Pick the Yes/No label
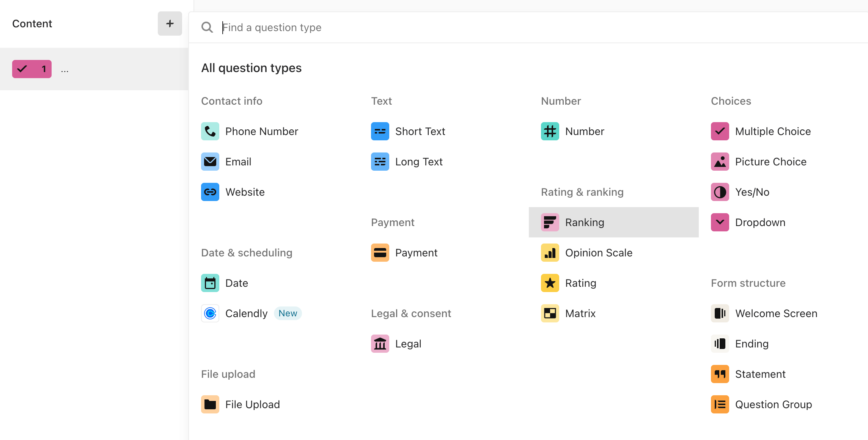 pyautogui.click(x=752, y=192)
